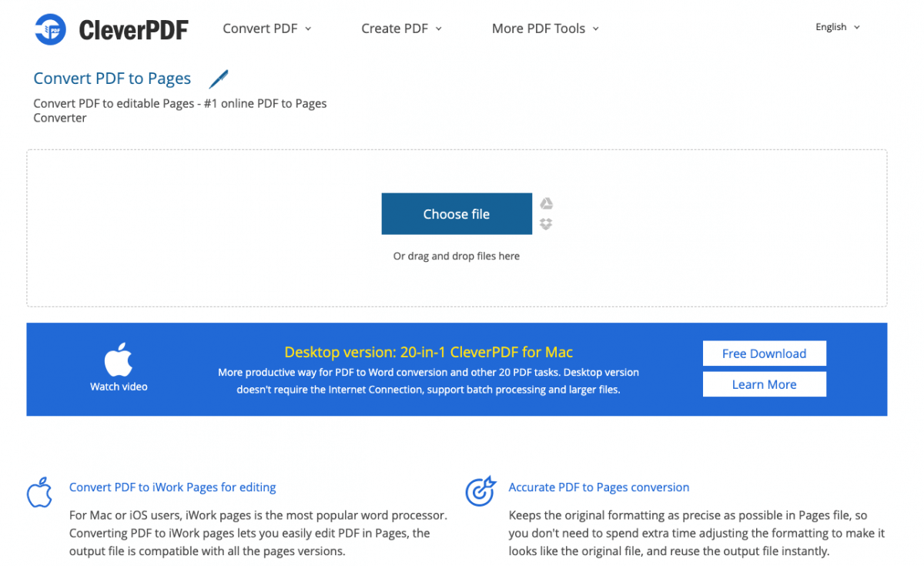Expand the More PDF Tools dropdown arrow
This screenshot has width=924, height=566.
point(597,28)
